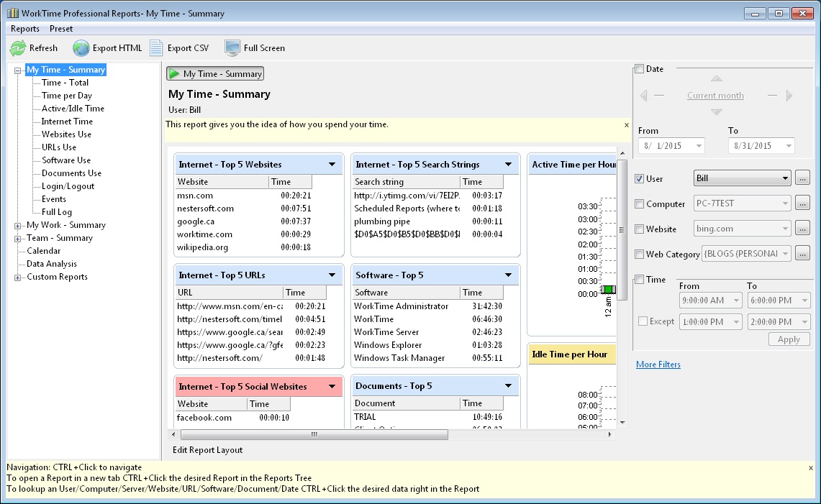Viewport: 821px width, 504px height.
Task: Go to previous date period arrow
Action: [643, 96]
